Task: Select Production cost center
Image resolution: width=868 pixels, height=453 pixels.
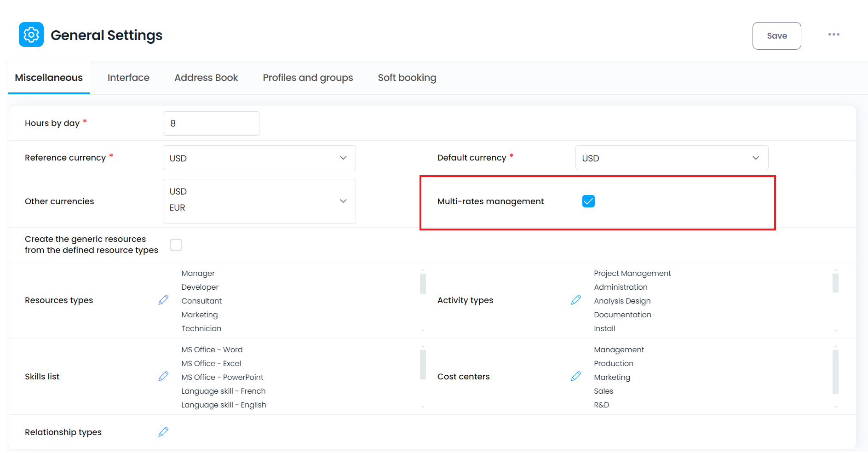Action: pos(614,363)
